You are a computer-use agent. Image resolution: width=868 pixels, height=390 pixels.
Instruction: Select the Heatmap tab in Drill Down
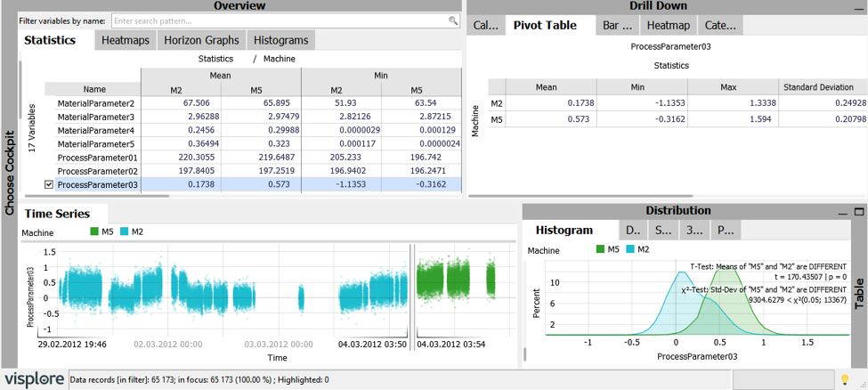click(668, 26)
